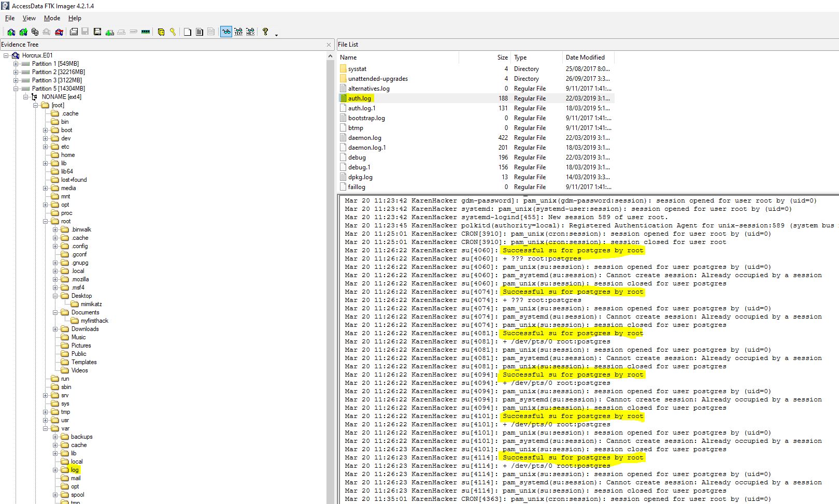This screenshot has height=504, width=839.
Task: Select the home folder in tree
Action: point(68,155)
